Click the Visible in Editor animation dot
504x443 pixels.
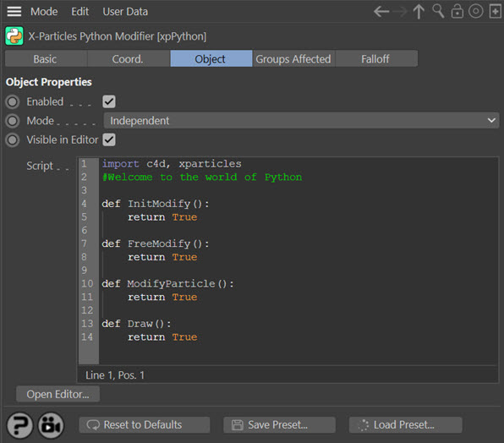click(13, 140)
